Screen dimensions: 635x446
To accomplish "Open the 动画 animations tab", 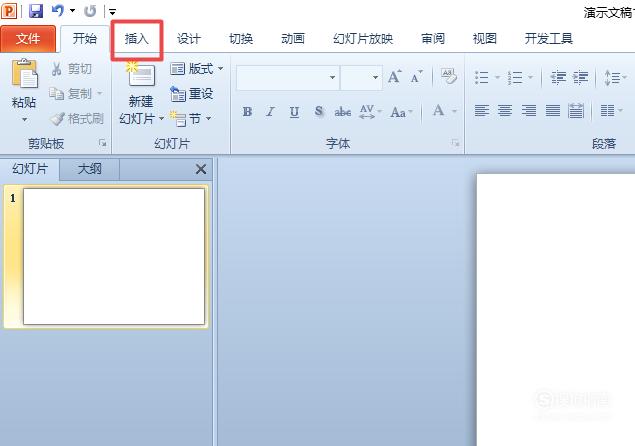I will click(293, 39).
